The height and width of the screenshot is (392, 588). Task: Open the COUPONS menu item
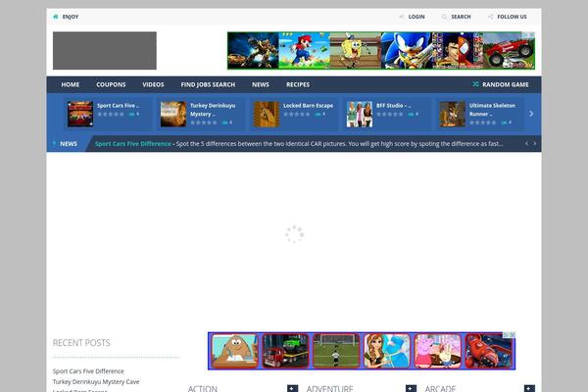click(x=111, y=85)
